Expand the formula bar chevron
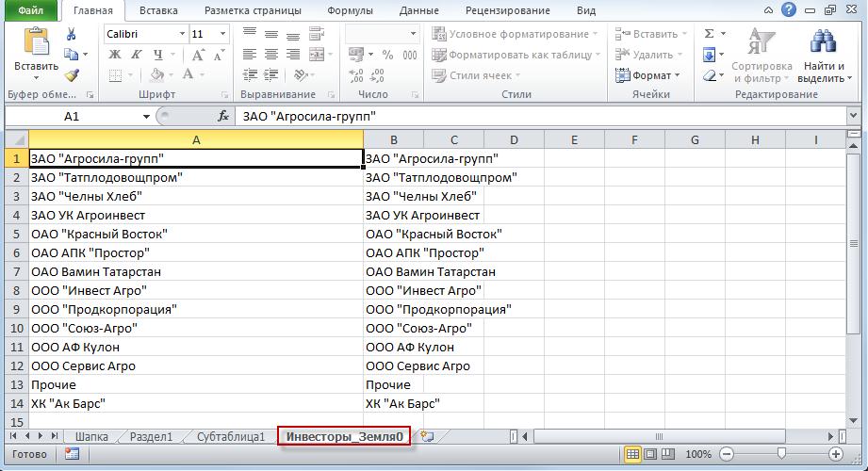This screenshot has height=471, width=868. coord(853,116)
